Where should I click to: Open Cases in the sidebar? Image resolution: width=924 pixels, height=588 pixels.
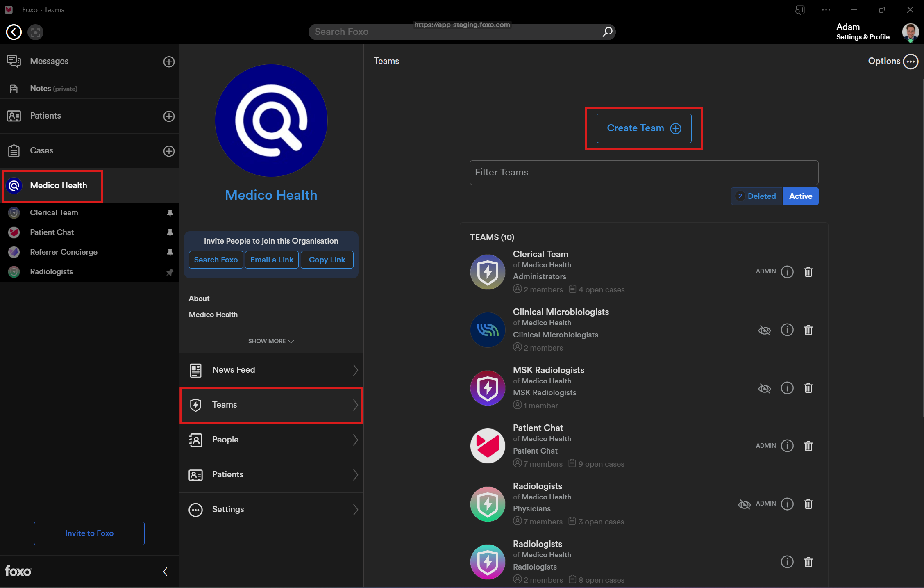(41, 150)
